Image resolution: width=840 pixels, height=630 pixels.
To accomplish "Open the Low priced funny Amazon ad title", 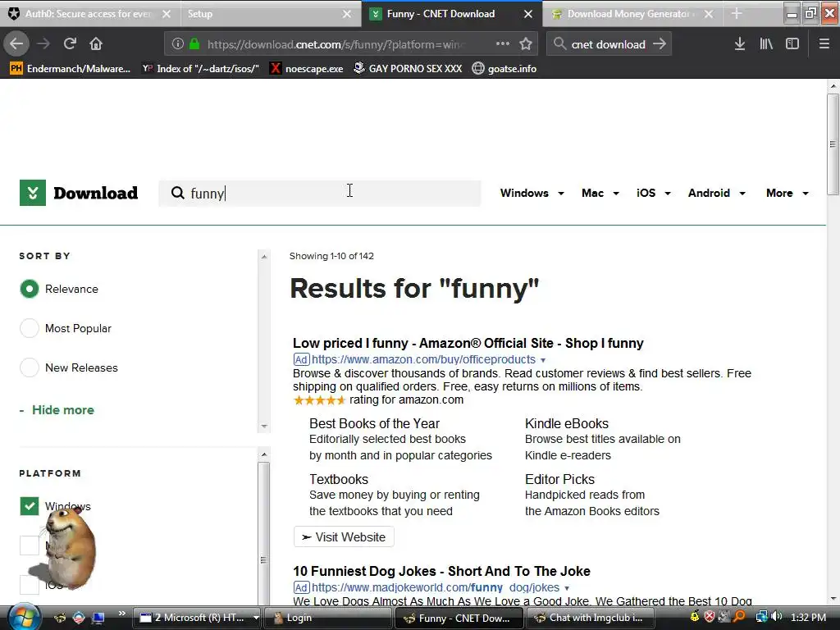I will click(468, 343).
